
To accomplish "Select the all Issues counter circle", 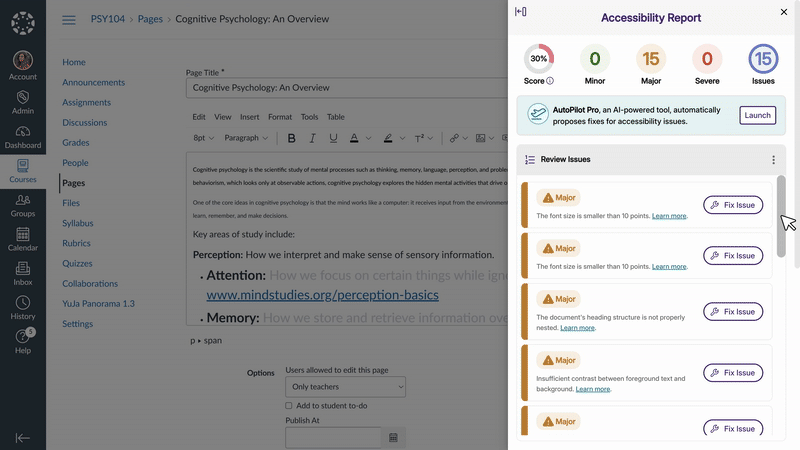I will 763,59.
